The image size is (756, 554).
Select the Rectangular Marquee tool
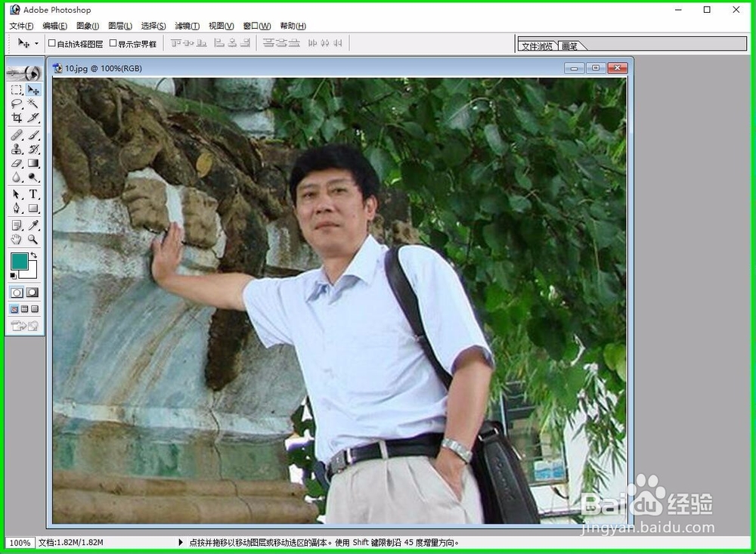[x=17, y=90]
